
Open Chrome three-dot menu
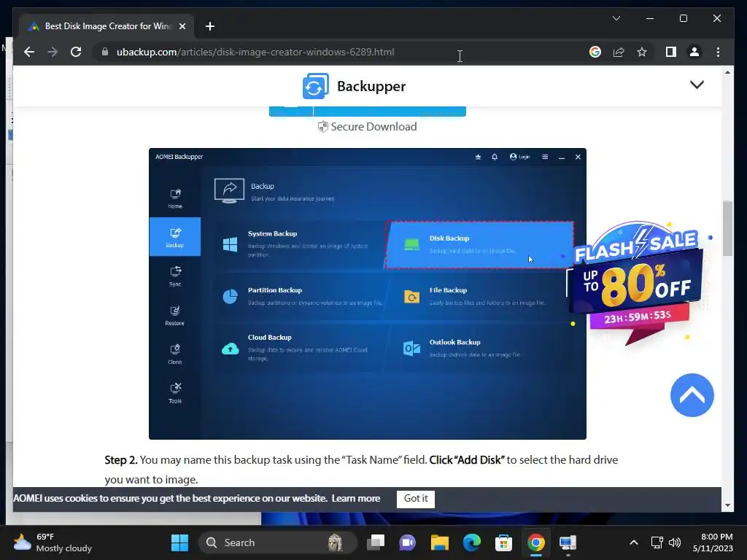[x=718, y=52]
